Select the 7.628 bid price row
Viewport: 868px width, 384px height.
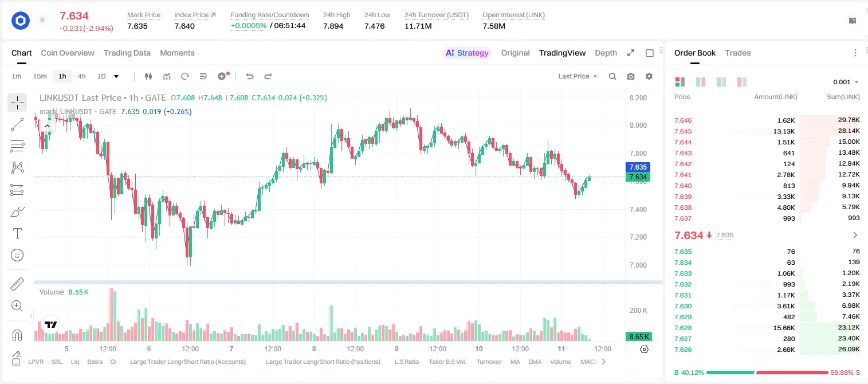pyautogui.click(x=767, y=328)
